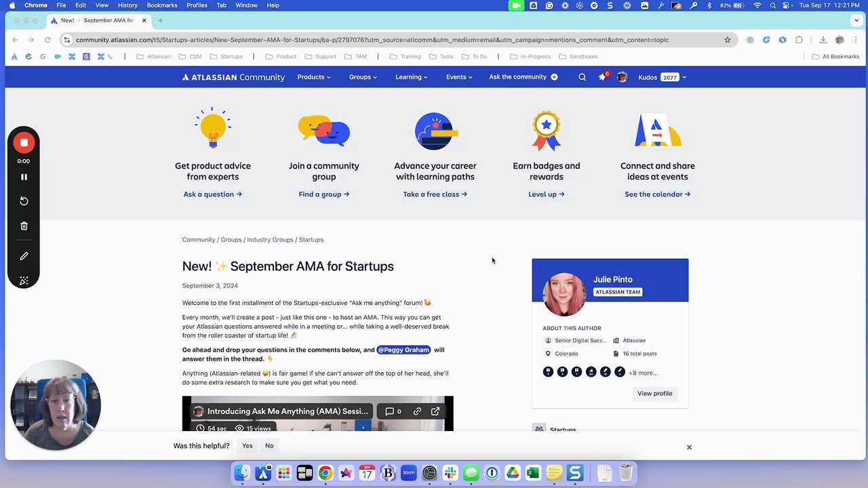Open Control Center in the menu bar

[787, 5]
